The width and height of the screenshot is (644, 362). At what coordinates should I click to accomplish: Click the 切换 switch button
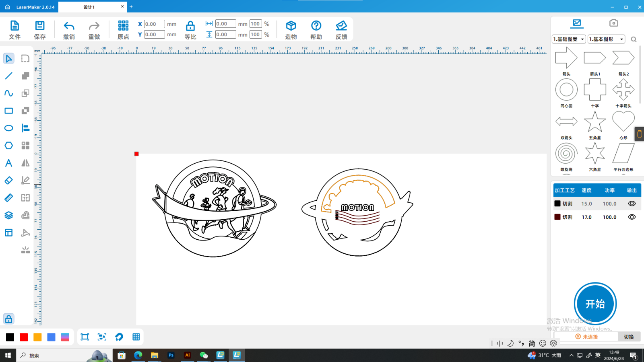[629, 337]
